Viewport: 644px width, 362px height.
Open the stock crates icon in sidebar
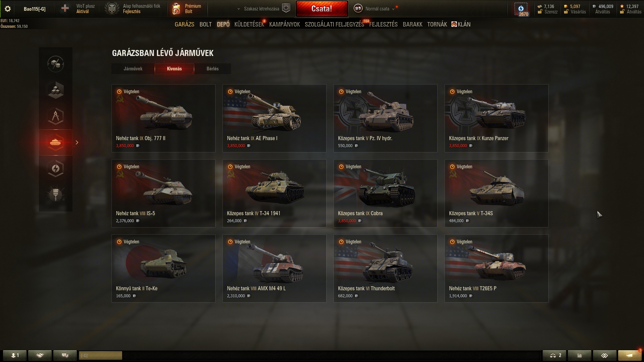[56, 90]
